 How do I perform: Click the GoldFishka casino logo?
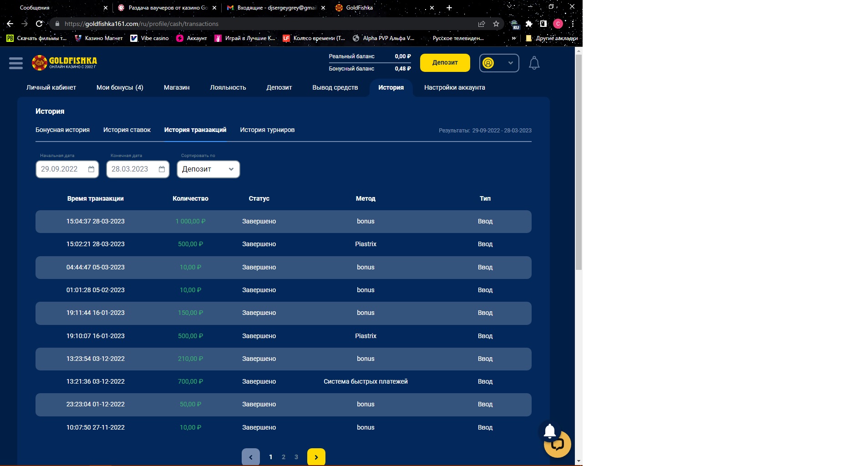[x=64, y=63]
